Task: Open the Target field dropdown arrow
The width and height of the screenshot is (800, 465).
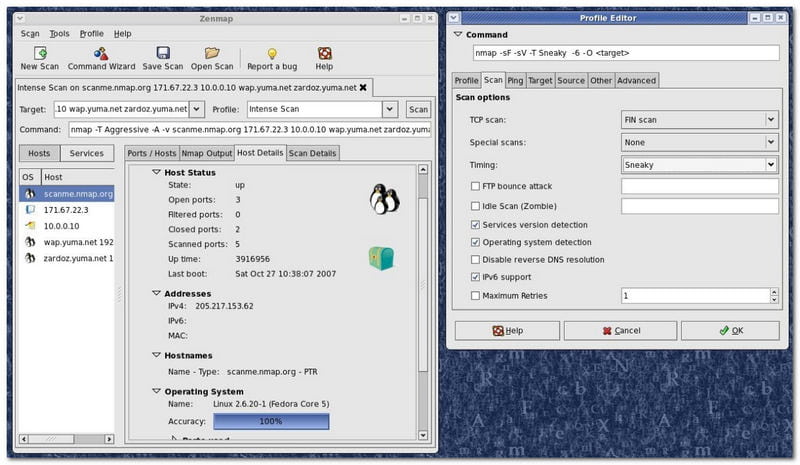Action: [197, 109]
